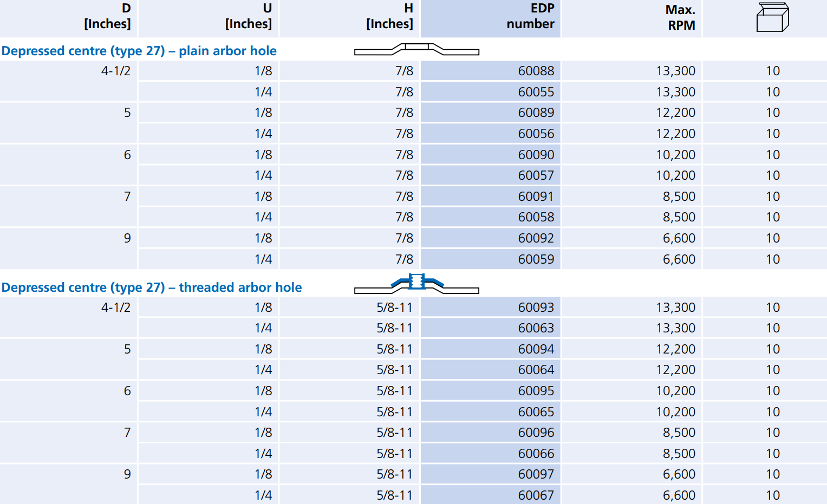
Task: Click the H [Inches] column header
Action: coord(389,16)
